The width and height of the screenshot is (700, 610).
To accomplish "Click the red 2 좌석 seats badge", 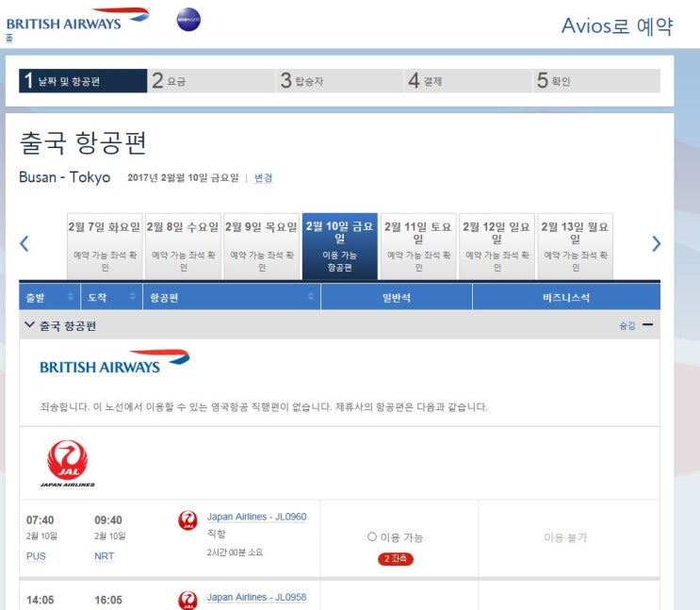I will pos(396,558).
